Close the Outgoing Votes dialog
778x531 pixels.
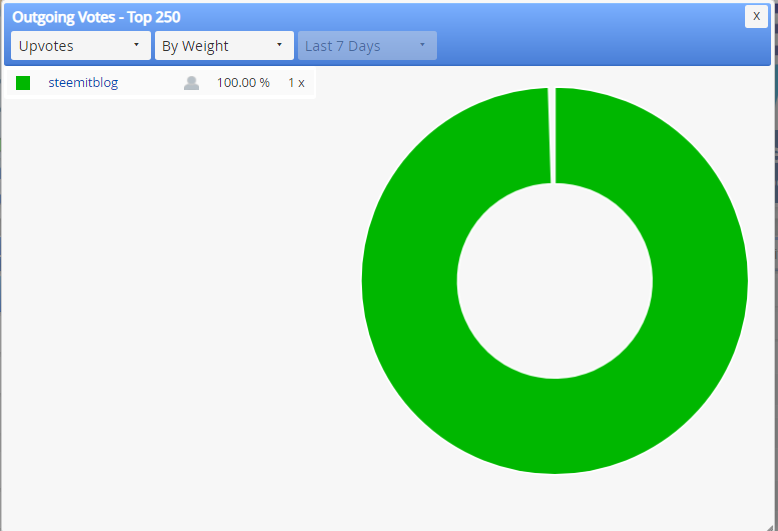756,16
